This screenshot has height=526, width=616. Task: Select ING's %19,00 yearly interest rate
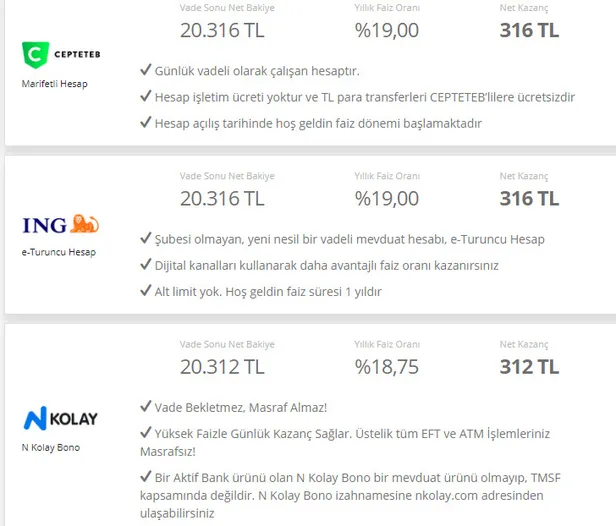tap(386, 198)
